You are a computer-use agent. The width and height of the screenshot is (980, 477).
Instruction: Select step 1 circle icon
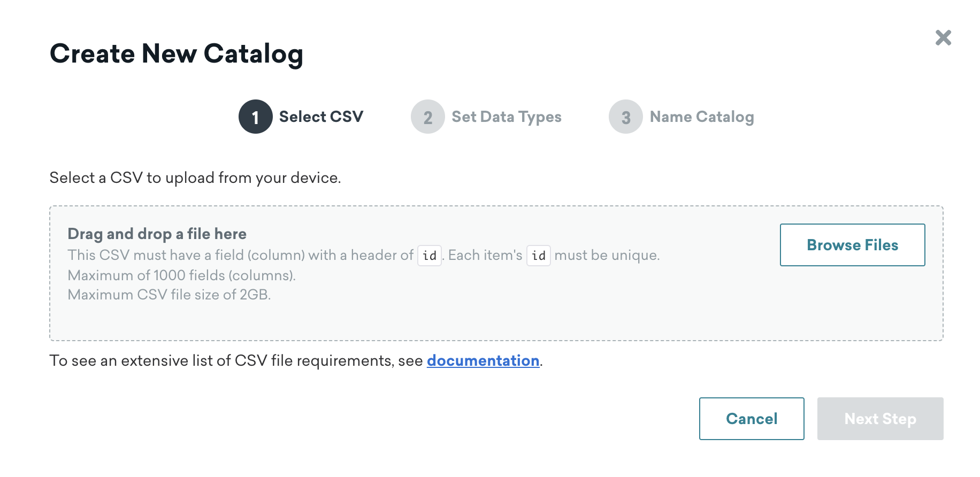pos(256,117)
